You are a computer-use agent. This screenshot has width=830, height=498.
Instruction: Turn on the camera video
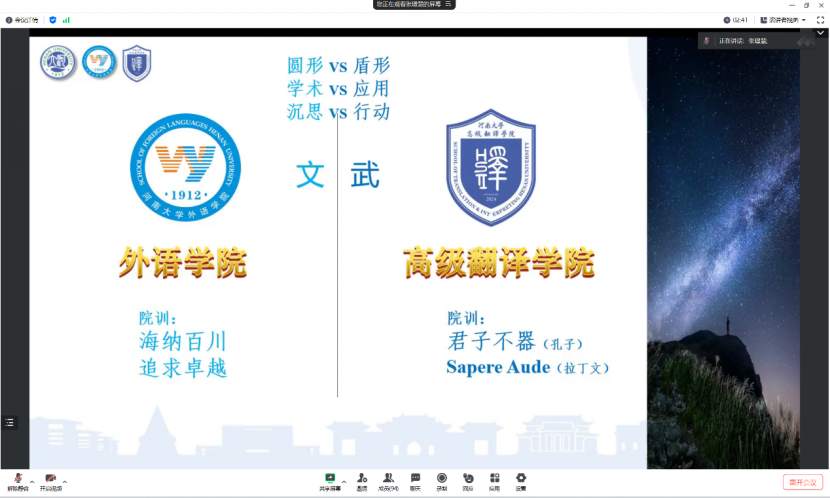pos(51,482)
